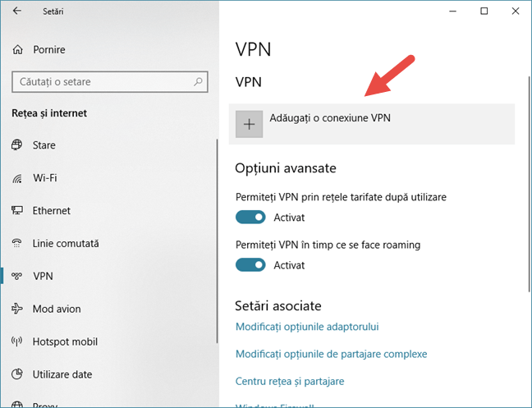Select the Stare globe icon
This screenshot has height=408, width=532.
(17, 144)
